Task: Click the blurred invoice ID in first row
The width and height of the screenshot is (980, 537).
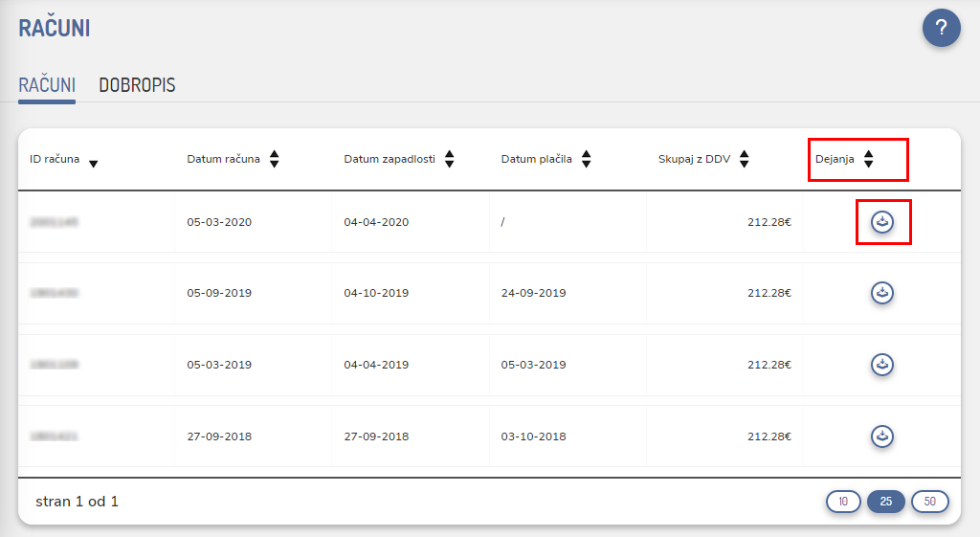Action: (54, 222)
